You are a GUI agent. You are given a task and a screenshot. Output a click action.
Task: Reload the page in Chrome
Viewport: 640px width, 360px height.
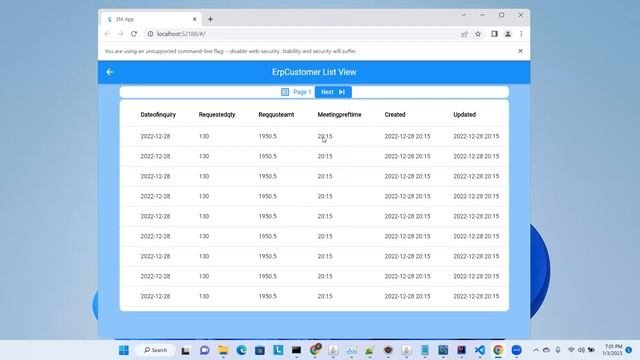[134, 34]
